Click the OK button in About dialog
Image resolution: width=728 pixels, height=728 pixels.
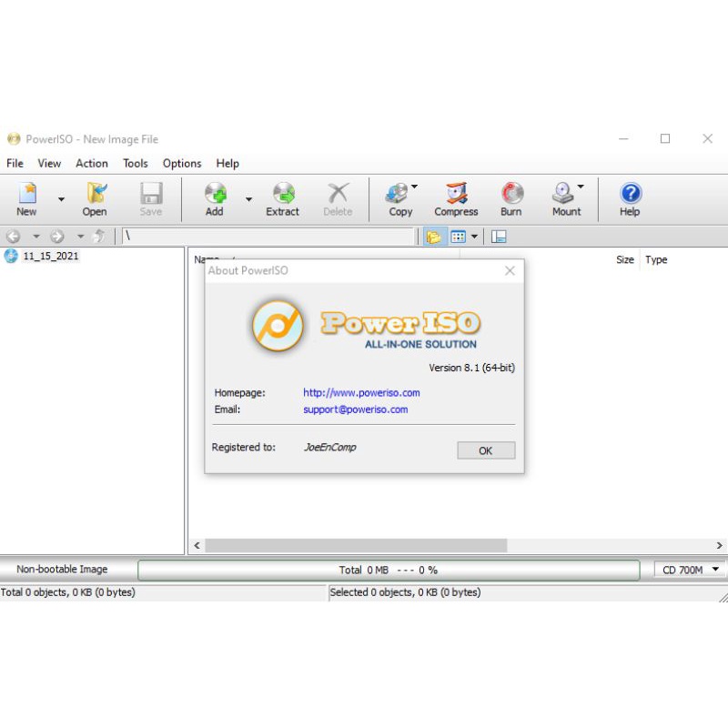pyautogui.click(x=486, y=450)
